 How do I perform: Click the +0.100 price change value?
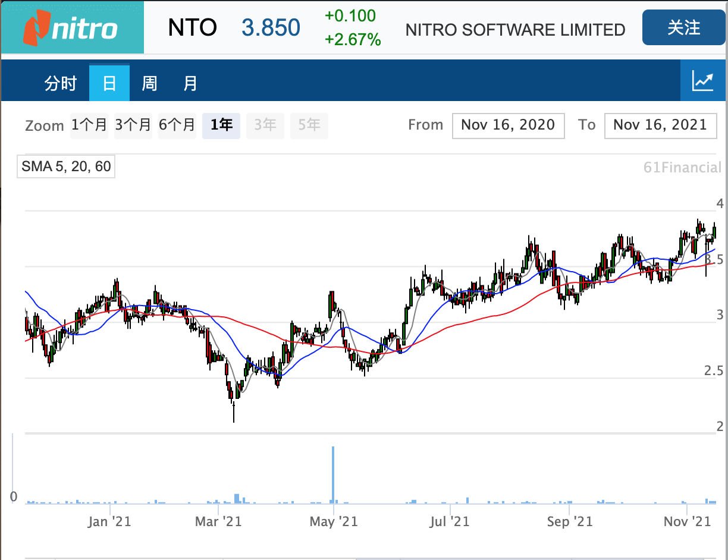pyautogui.click(x=350, y=15)
